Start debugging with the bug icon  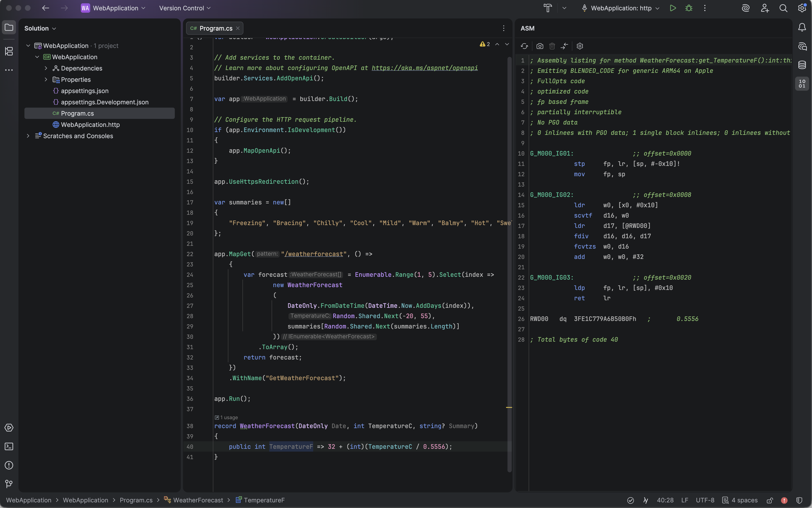(689, 8)
